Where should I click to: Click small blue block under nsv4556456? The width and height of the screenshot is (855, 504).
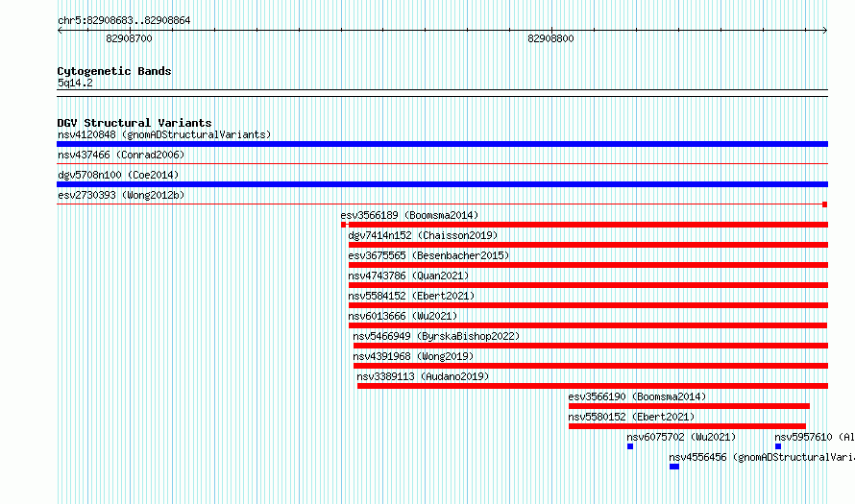point(674,467)
